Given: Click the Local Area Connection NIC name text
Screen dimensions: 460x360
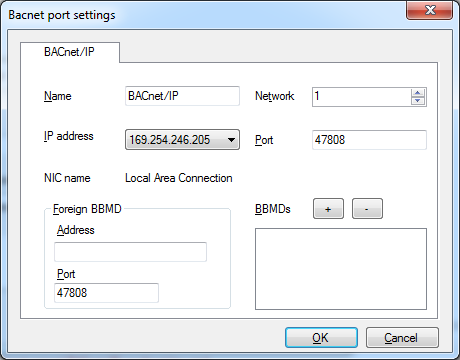Looking at the screenshot, I should coord(179,178).
